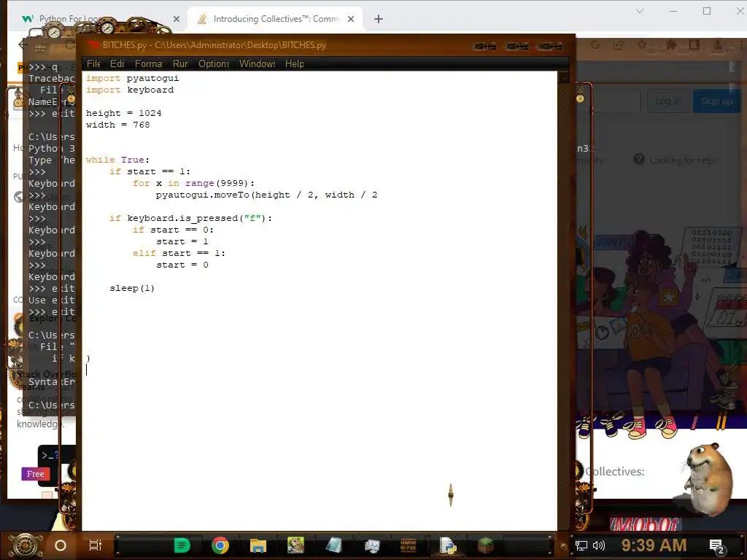
Task: Open the Sandboxie-style box icon on taskbar
Action: tap(295, 545)
